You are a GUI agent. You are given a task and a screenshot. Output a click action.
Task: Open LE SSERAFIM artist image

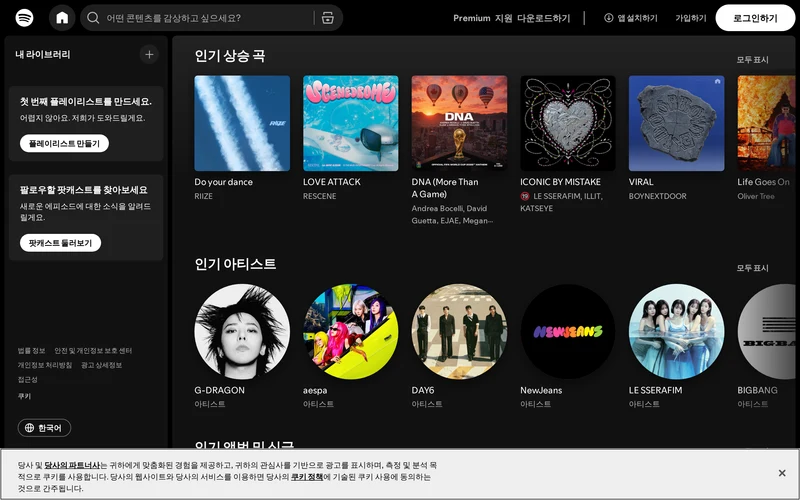(x=677, y=331)
